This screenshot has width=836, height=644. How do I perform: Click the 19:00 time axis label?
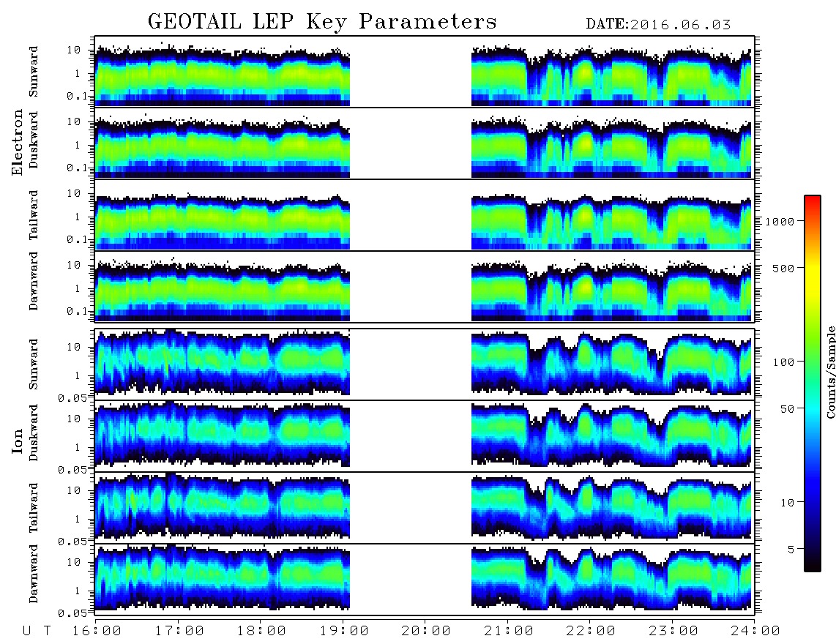pos(344,632)
